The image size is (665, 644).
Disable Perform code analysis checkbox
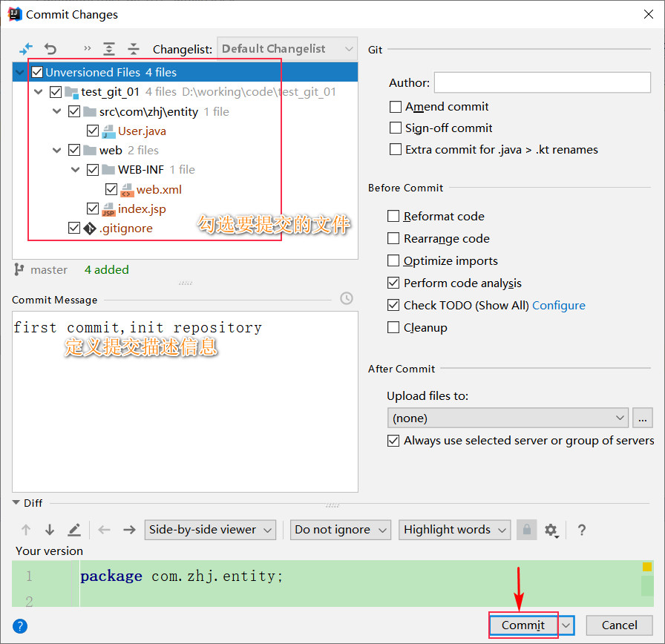[x=393, y=283]
